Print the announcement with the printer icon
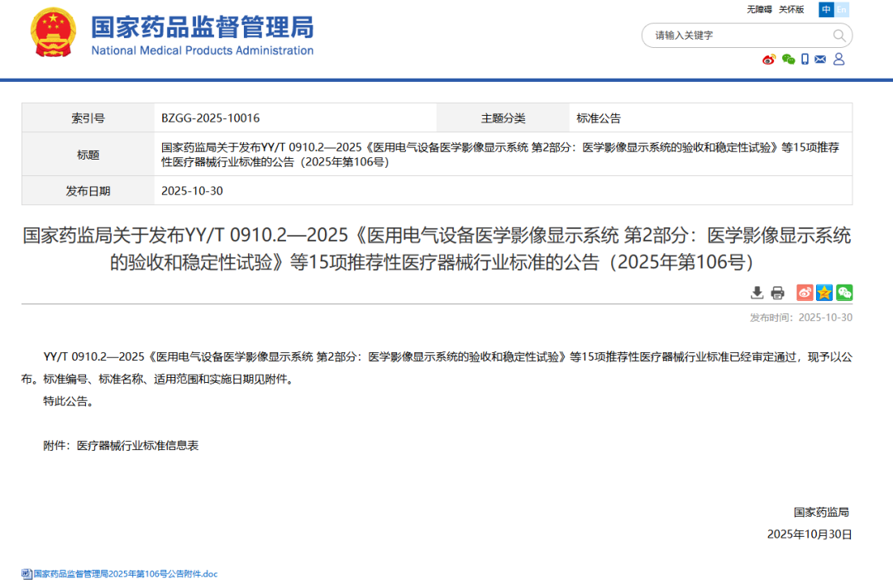 (777, 293)
